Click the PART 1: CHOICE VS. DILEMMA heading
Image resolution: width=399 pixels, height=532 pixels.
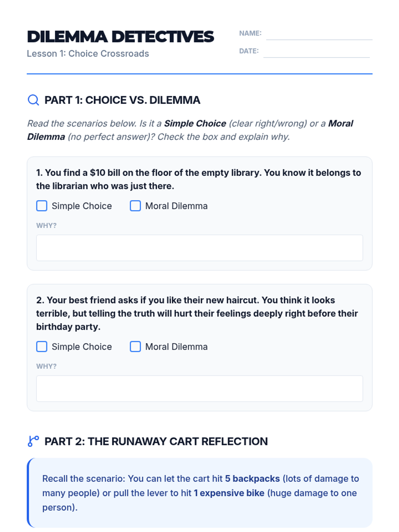122,100
